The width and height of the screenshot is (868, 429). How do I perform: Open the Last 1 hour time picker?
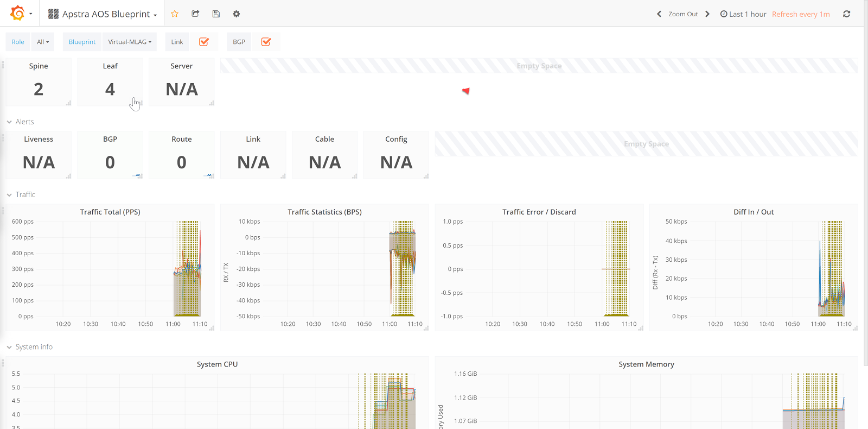coord(743,14)
